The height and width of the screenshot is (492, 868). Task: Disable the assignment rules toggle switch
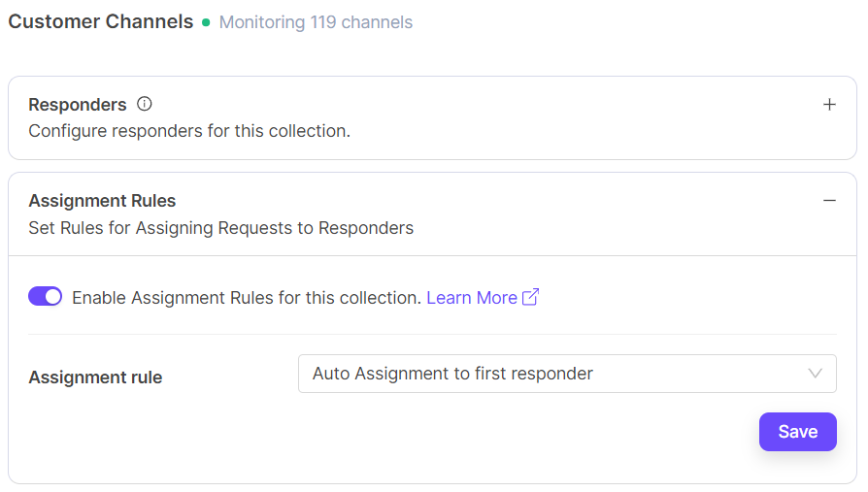pos(46,296)
